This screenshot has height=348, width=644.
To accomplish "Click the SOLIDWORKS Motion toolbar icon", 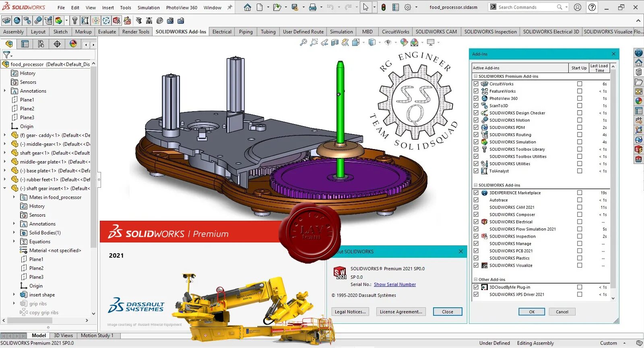I will (38, 21).
